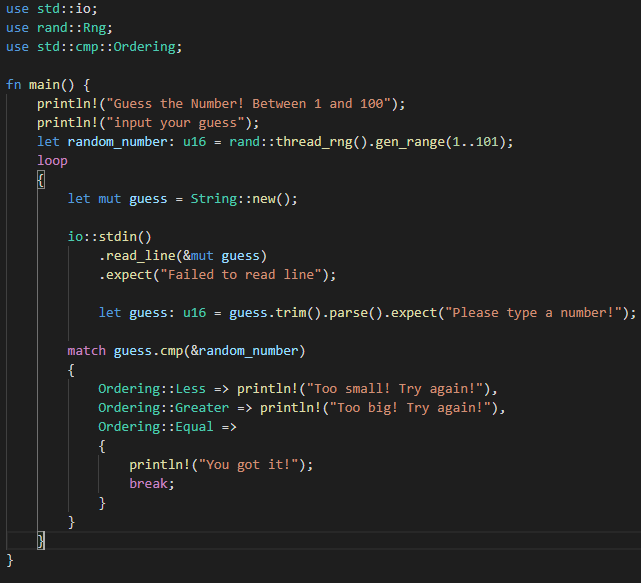Click the highlighted opening brace under loop
The height and width of the screenshot is (583, 641).
[41, 179]
